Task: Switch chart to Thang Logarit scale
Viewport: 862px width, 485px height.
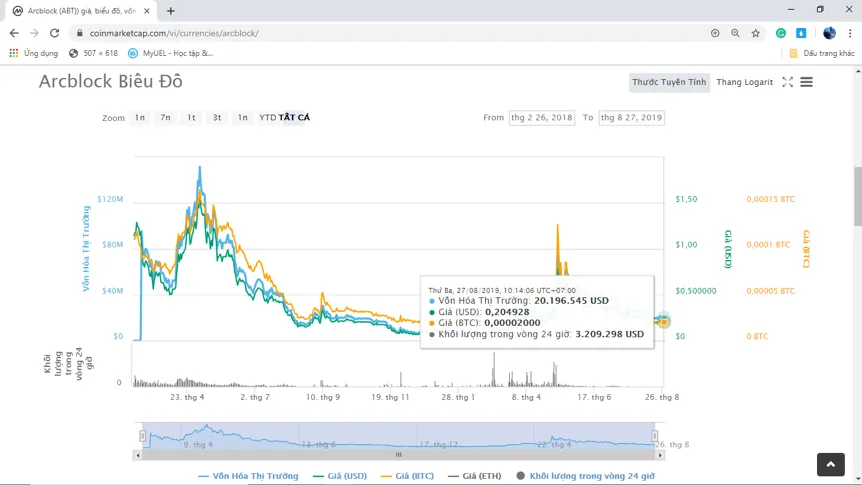Action: point(744,82)
